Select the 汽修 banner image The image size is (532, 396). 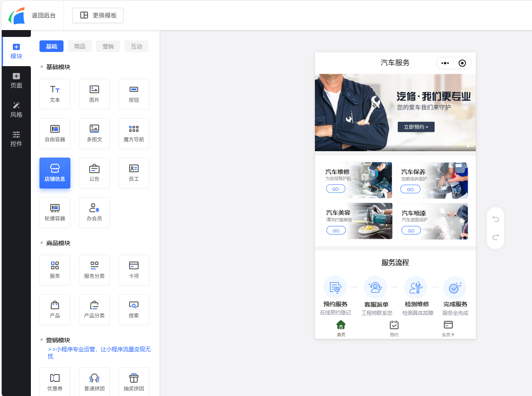[395, 113]
